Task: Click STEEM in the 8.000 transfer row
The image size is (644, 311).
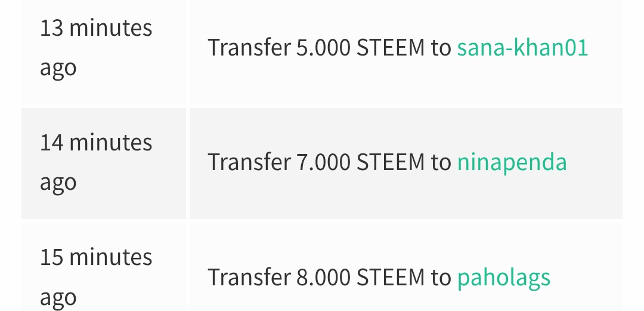Action: click(x=391, y=277)
